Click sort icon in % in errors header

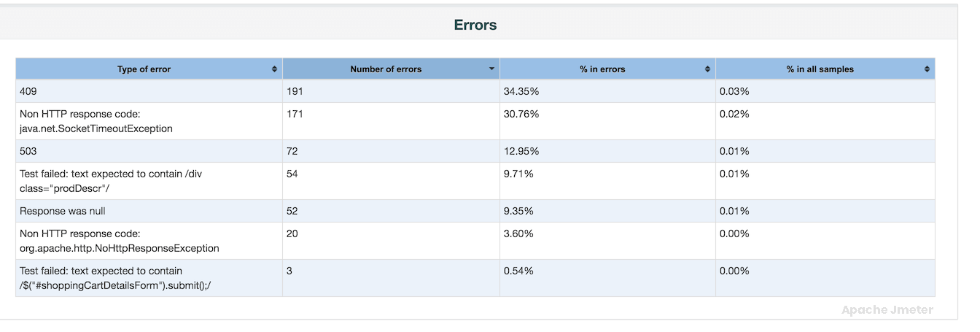[x=707, y=69]
